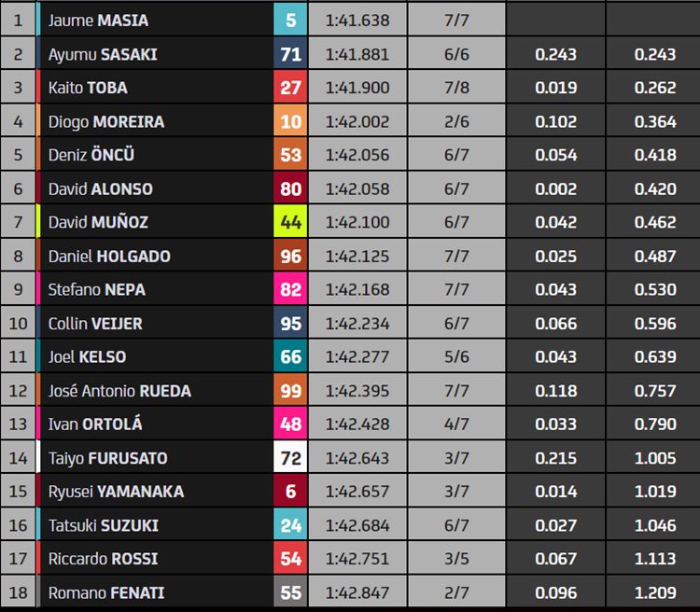Click David MUÑOZ's yellow 44 badge
Viewport: 700px width, 612px height.
click(x=290, y=222)
